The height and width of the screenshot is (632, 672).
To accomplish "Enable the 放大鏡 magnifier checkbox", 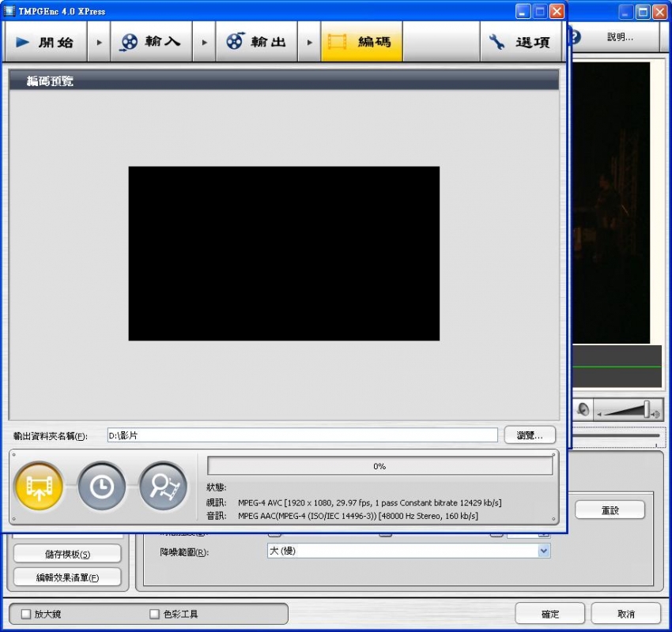I will tap(26, 614).
